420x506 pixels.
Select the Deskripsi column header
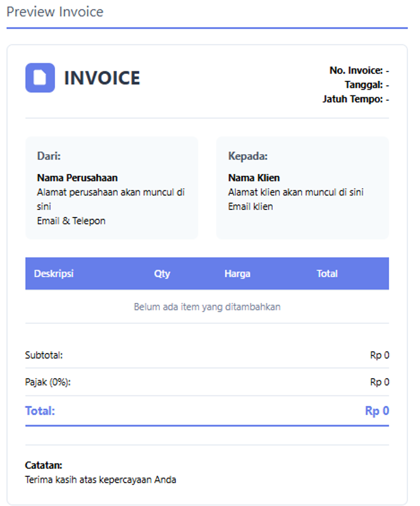(x=54, y=273)
